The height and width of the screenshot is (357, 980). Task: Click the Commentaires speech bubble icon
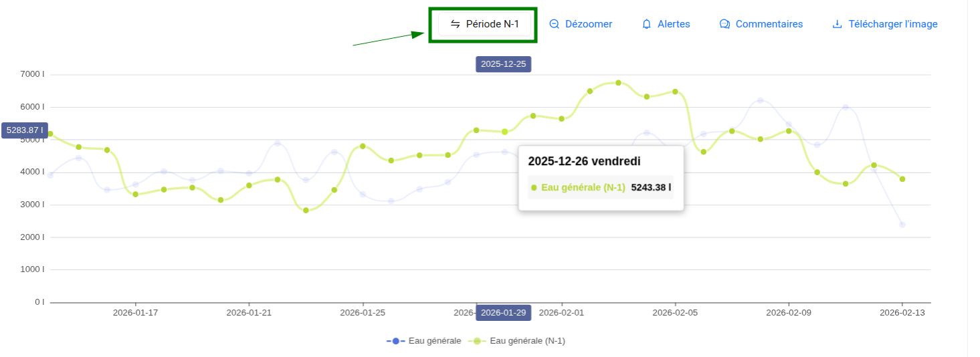pyautogui.click(x=724, y=24)
